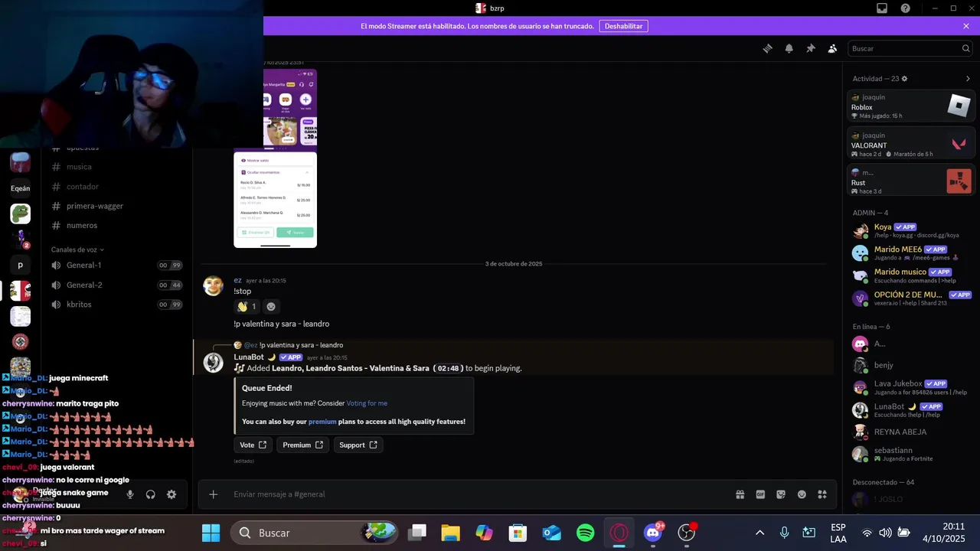Screen dimensions: 980x551
Task: Collapse the Canales de voz category
Action: tap(77, 249)
